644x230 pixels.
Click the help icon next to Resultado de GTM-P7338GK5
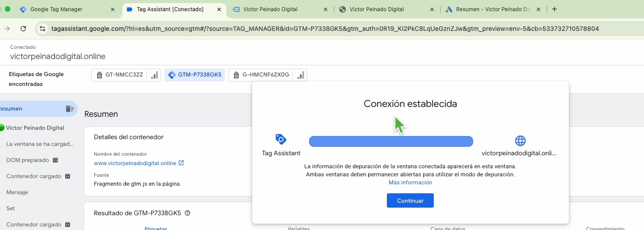pyautogui.click(x=187, y=213)
